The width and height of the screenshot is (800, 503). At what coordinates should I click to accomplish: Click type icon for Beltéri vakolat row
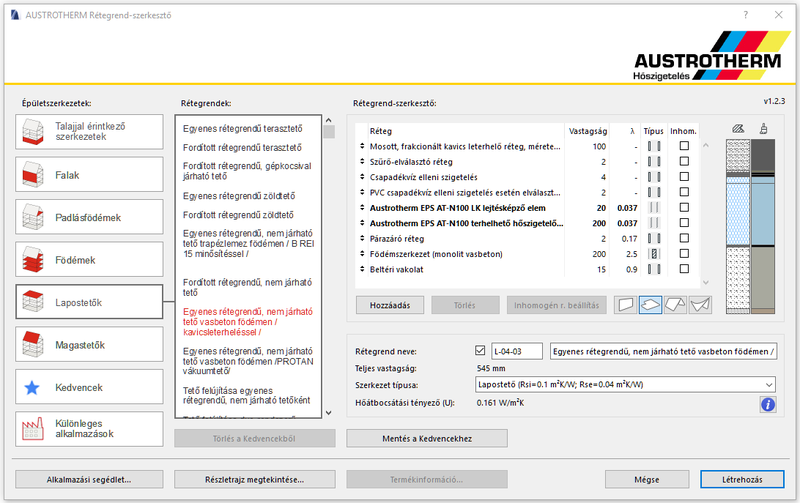654,269
